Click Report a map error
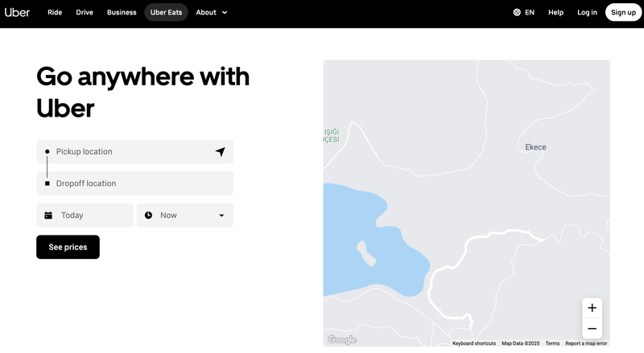644x353 pixels. click(586, 343)
